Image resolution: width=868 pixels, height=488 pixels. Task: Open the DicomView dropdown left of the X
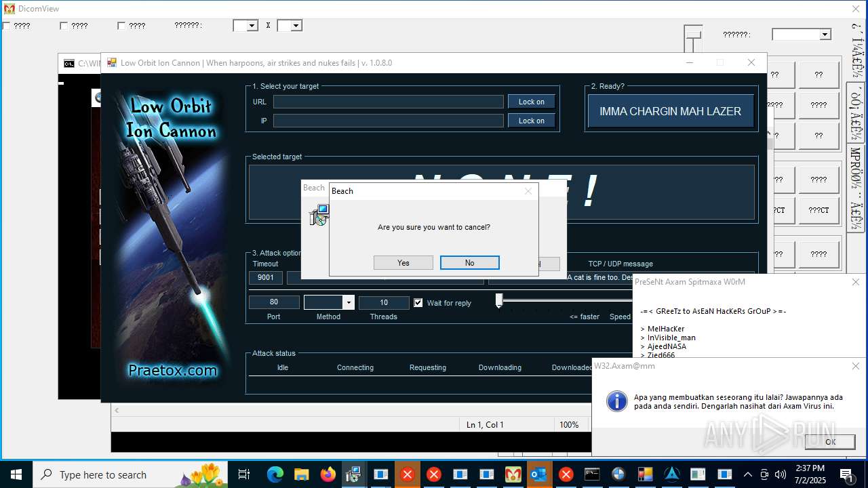(252, 26)
